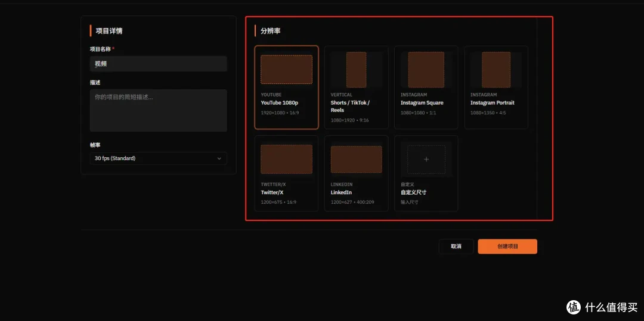
Task: Click the Instagram Square 1:1 preview thumbnail
Action: point(426,70)
